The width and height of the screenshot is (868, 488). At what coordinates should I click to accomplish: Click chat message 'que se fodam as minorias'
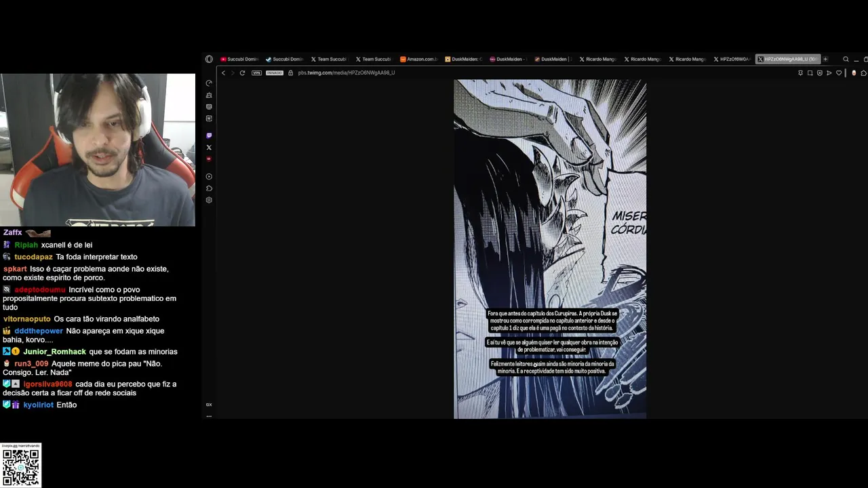coord(133,352)
